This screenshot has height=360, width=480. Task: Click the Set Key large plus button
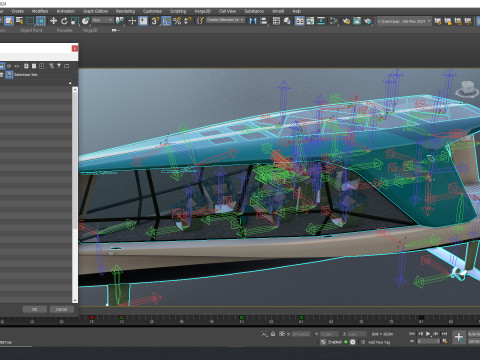pos(459,337)
